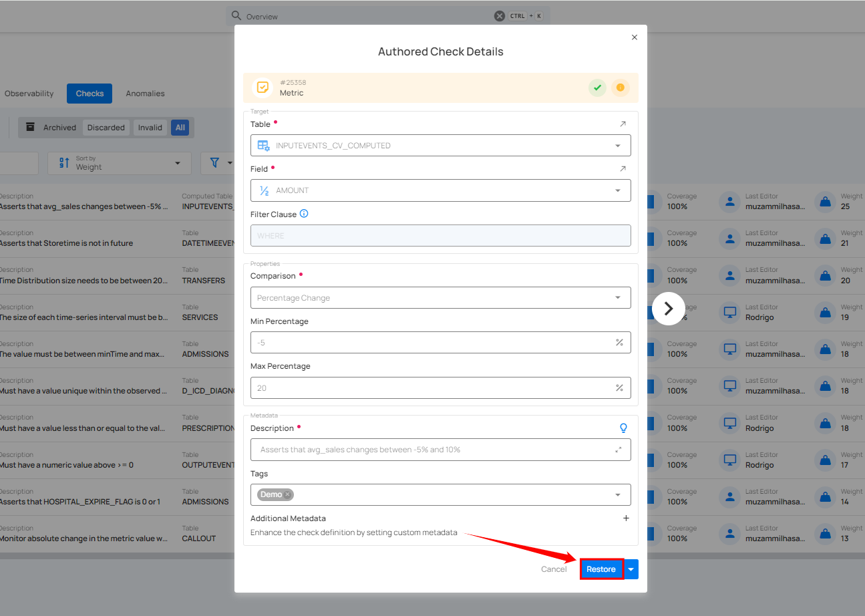
Task: Click 'Asserts that Storetime is not in future'
Action: click(66, 243)
